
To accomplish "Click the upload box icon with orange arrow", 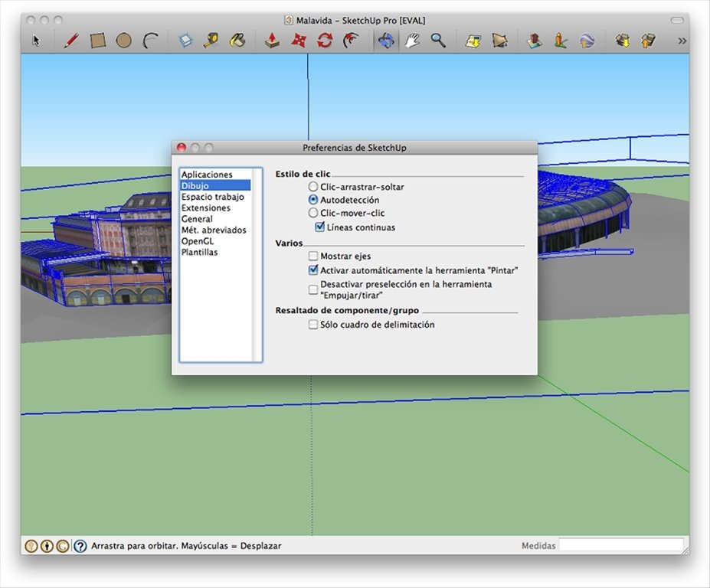I will click(x=649, y=41).
